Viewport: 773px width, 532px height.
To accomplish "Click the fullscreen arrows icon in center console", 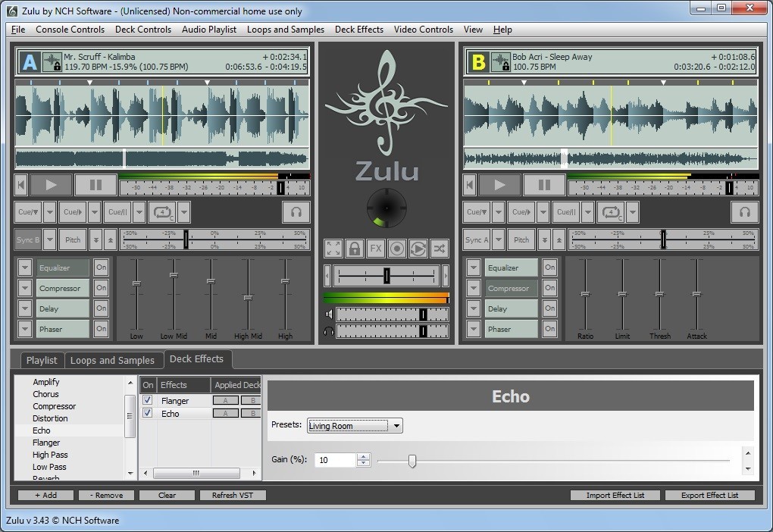I will pos(333,248).
